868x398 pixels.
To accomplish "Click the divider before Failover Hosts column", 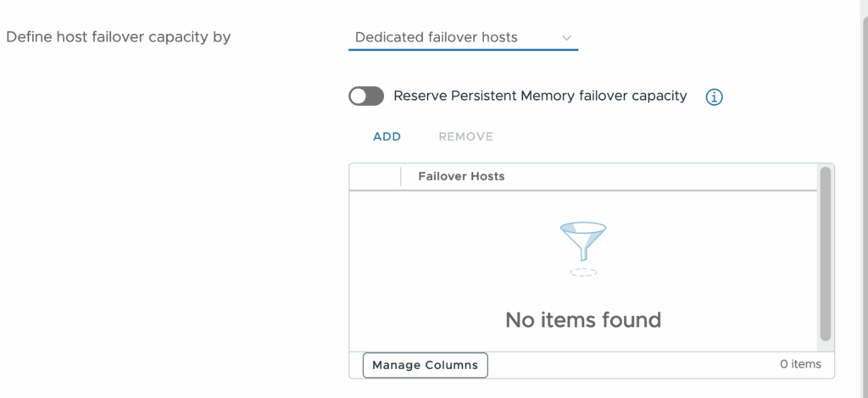I will pos(401,177).
